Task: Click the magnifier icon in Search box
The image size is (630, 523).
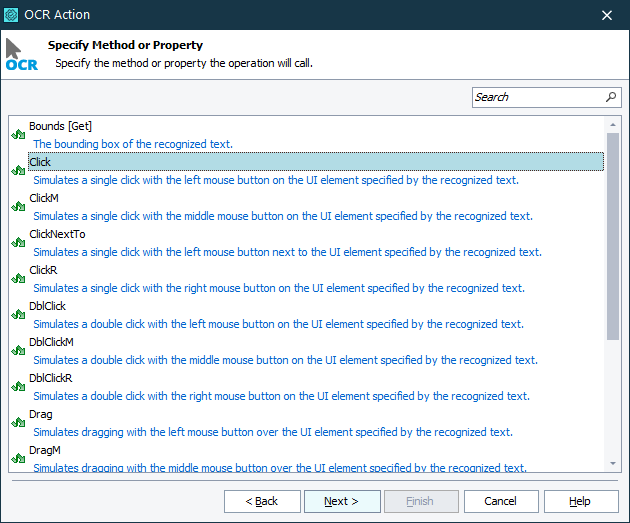Action: pyautogui.click(x=611, y=97)
